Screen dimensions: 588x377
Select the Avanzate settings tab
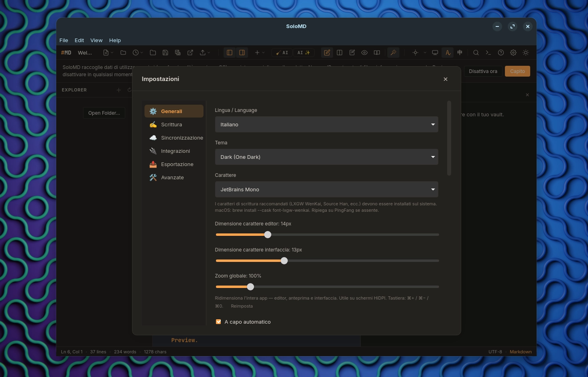click(x=174, y=177)
